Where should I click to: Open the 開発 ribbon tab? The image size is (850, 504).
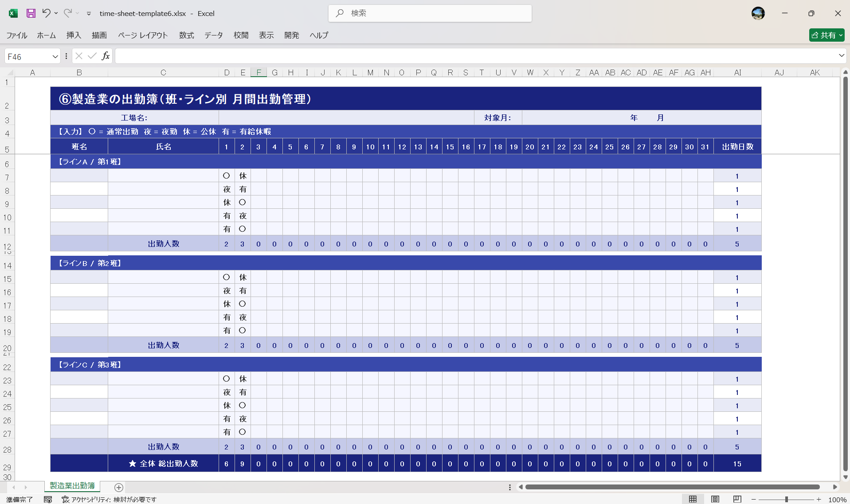291,35
